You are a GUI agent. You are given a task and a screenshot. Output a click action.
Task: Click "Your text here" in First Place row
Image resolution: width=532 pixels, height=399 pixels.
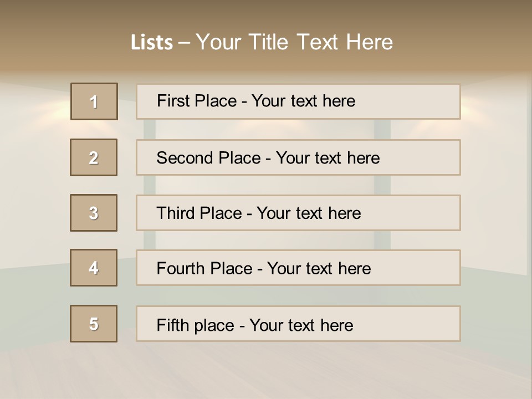click(303, 101)
